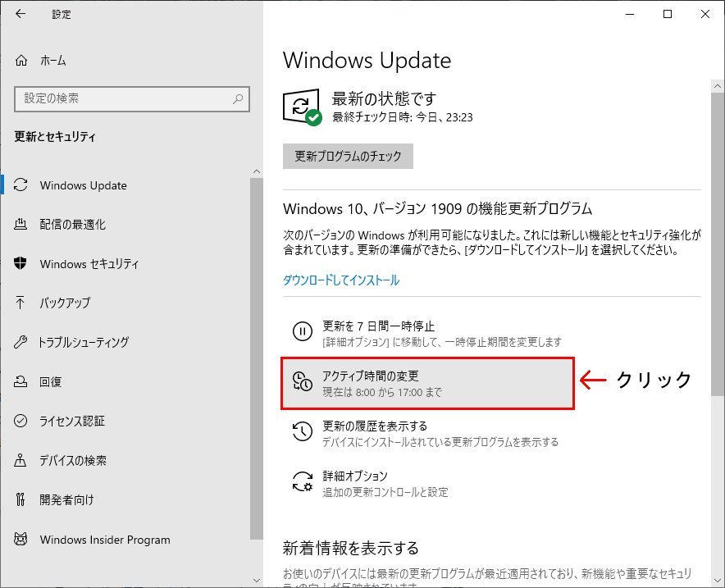Click the バックアップ upload arrow icon
The width and height of the screenshot is (725, 588).
(x=21, y=303)
